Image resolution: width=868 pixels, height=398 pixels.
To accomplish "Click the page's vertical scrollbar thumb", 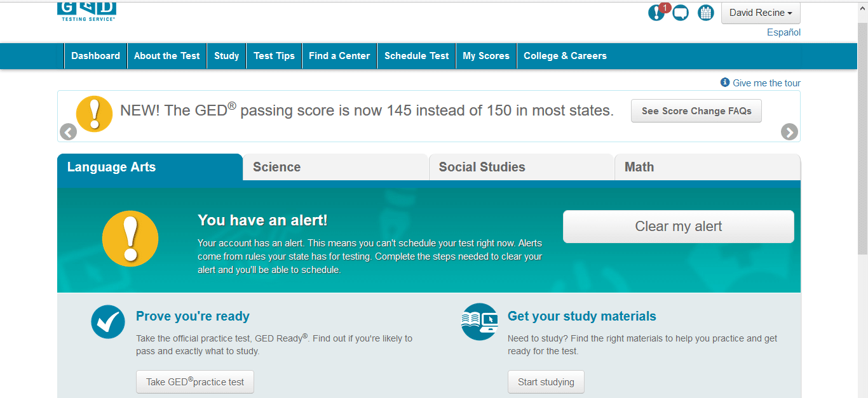I will (x=862, y=138).
